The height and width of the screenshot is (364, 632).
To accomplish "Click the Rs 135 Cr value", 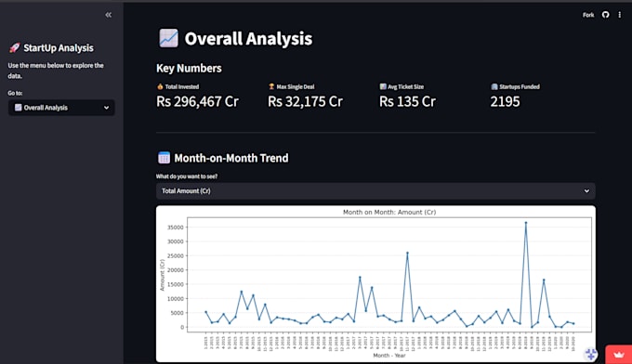I will pyautogui.click(x=407, y=101).
